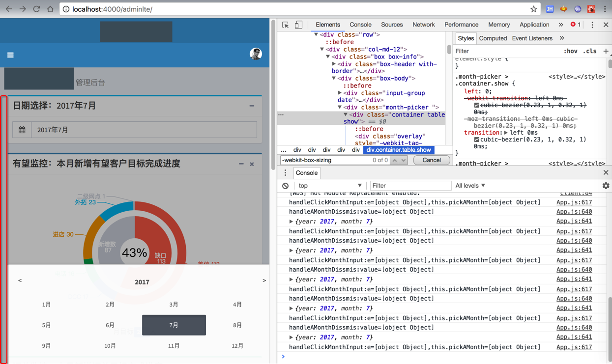612x364 pixels.
Task: Open the user avatar menu
Action: (x=256, y=54)
